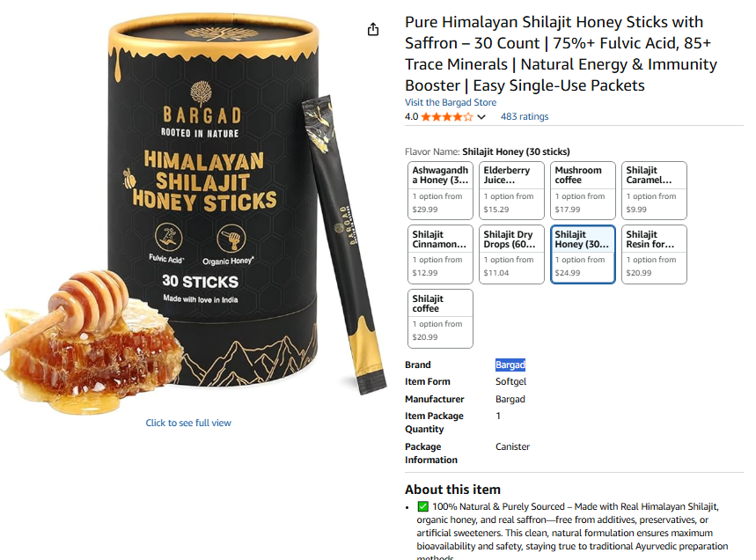
Task: Click the share icon near the product title
Action: pos(373,28)
